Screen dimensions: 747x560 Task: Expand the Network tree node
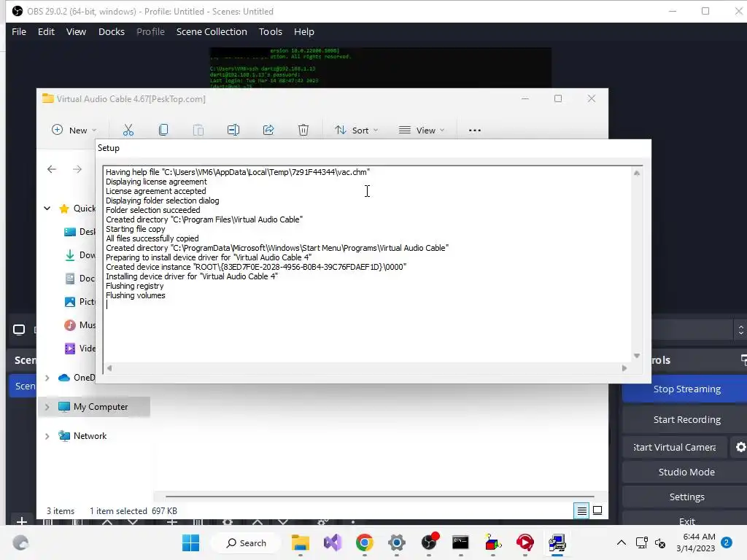pos(47,436)
